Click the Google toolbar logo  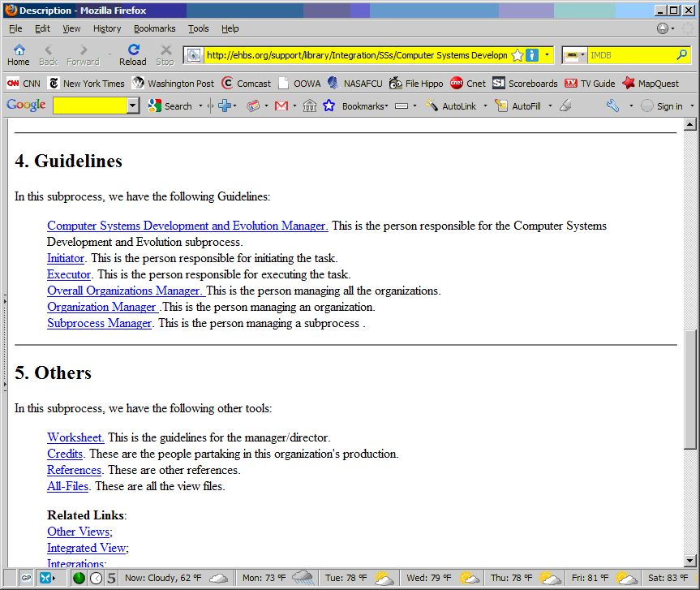pos(26,106)
